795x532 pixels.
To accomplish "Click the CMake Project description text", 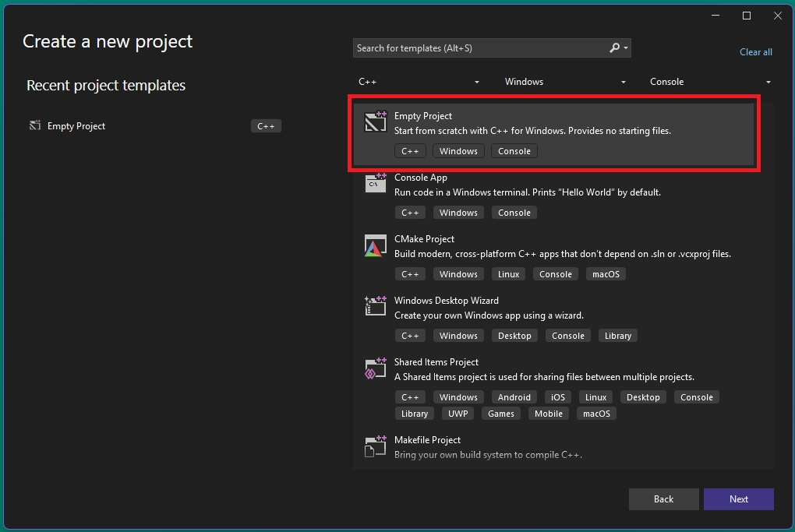I will [x=562, y=254].
